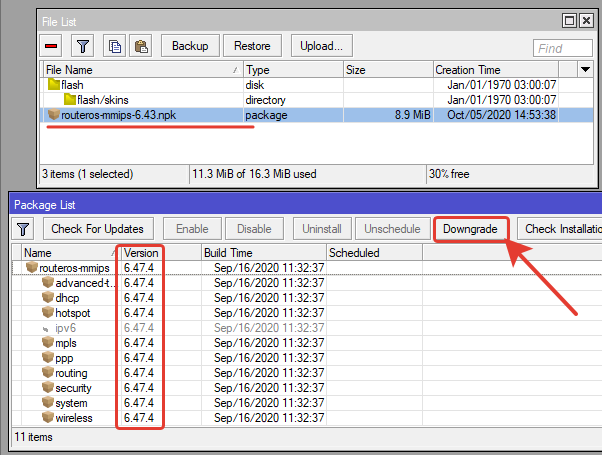Click the Upload... button
Image resolution: width=602 pixels, height=455 pixels.
tap(322, 46)
